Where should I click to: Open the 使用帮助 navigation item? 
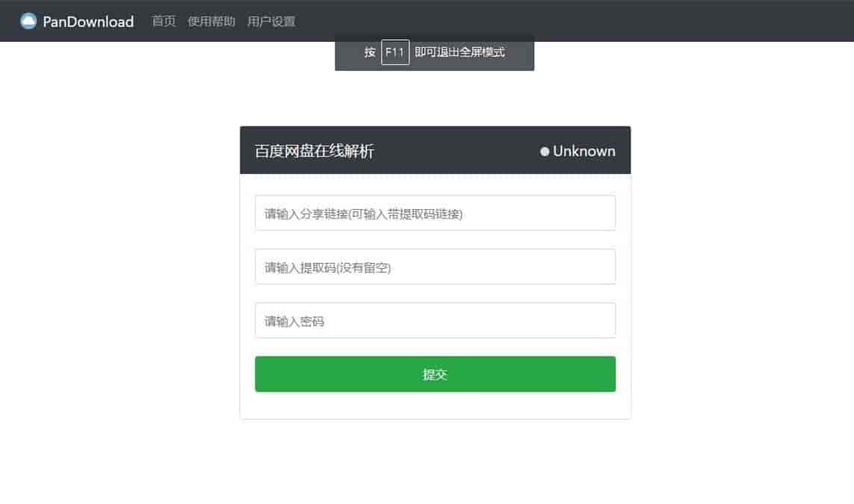pos(211,21)
